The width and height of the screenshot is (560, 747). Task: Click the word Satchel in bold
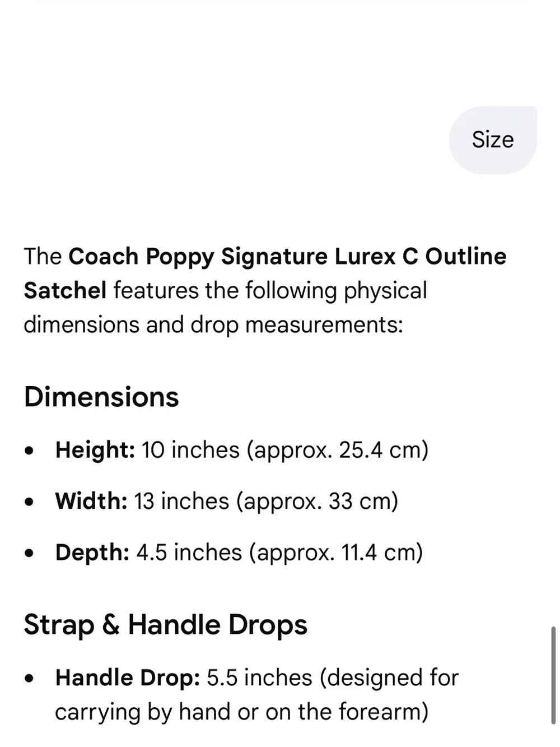click(x=65, y=291)
